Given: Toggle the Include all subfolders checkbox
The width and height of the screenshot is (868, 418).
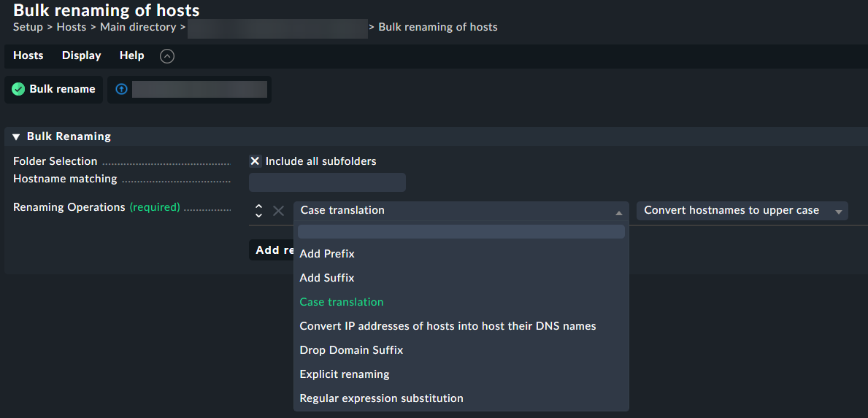Looking at the screenshot, I should [256, 161].
